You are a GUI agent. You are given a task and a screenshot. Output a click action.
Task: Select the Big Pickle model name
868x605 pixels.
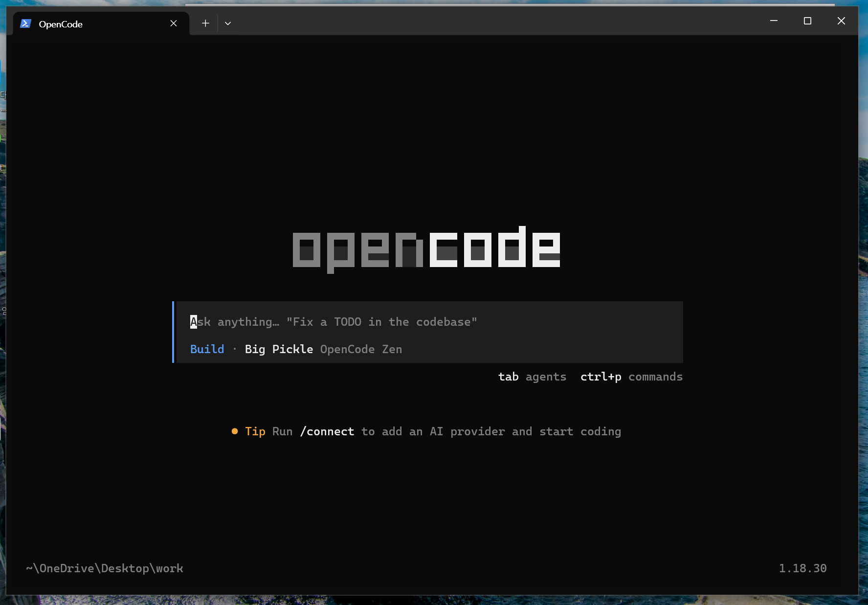point(279,349)
